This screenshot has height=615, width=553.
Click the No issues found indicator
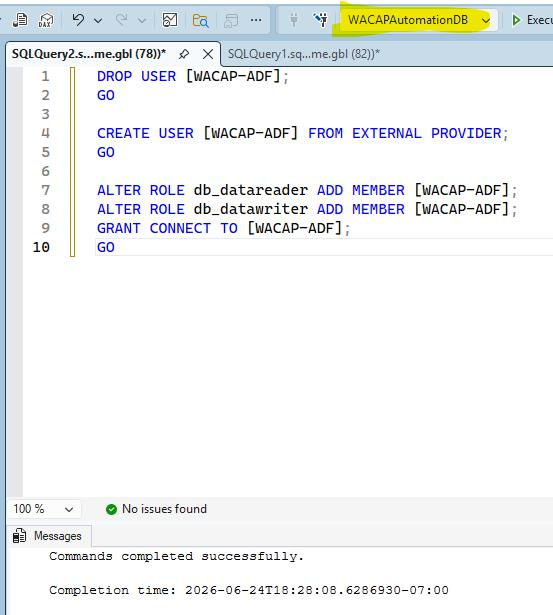(156, 509)
